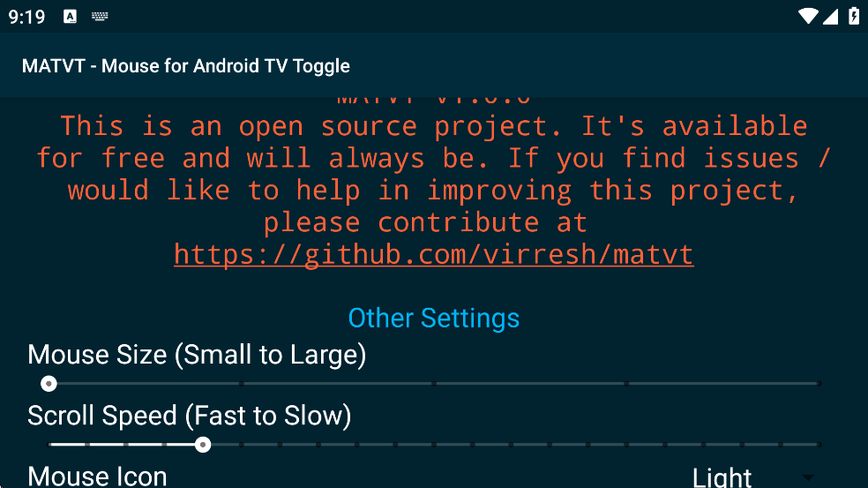Tap the keyboard icon in status bar
868x488 pixels.
[x=100, y=17]
